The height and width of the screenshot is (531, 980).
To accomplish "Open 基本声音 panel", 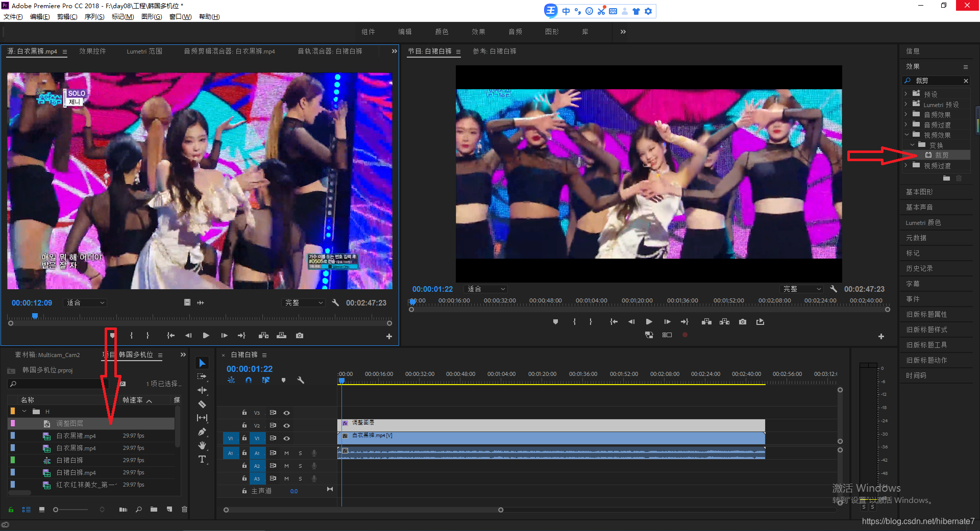I will [919, 207].
